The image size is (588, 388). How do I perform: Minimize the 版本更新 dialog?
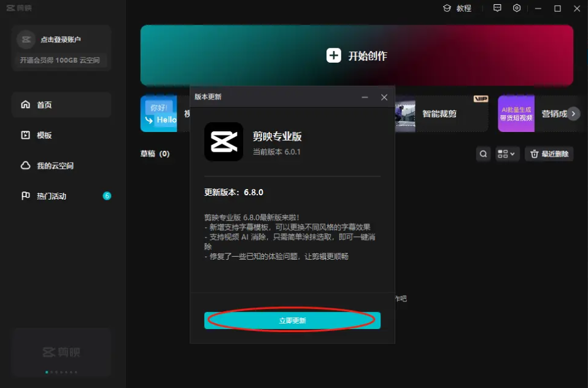[x=365, y=97]
